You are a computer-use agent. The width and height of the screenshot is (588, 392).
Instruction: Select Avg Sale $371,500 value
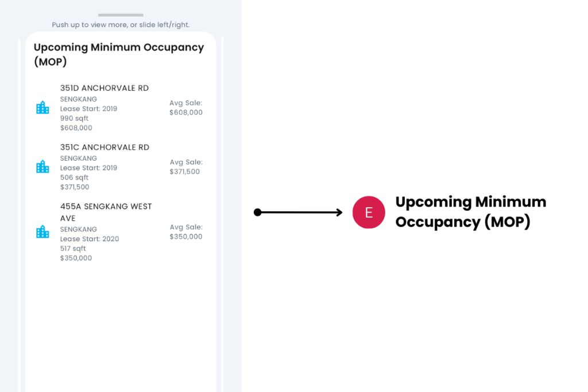(x=185, y=172)
